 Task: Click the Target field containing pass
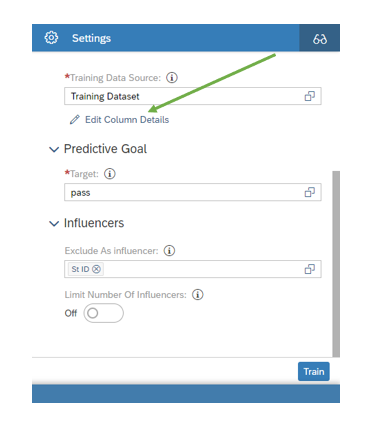(x=193, y=192)
